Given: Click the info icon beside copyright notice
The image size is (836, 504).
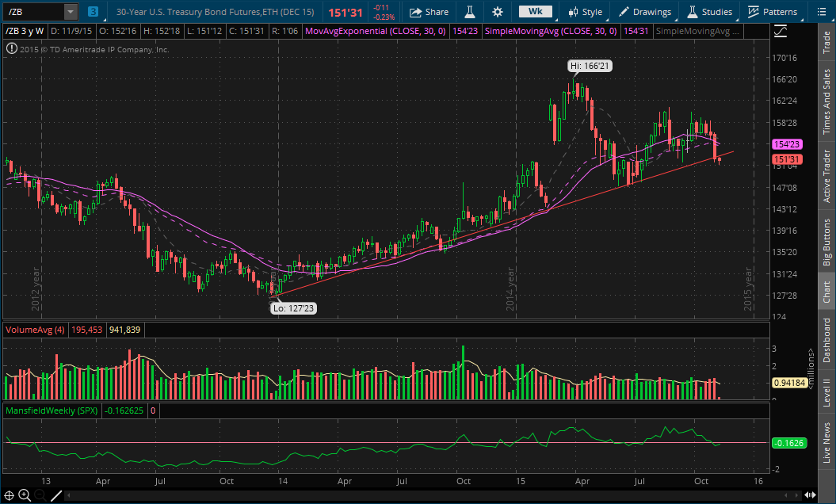Looking at the screenshot, I should 11,49.
